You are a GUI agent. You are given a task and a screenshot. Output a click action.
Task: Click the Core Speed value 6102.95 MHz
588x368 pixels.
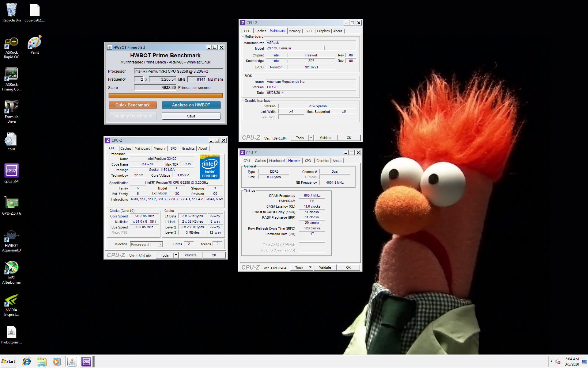[x=144, y=216]
